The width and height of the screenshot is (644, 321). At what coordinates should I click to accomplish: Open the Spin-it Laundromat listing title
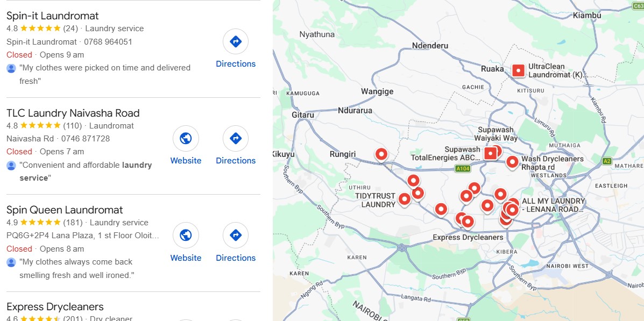53,16
